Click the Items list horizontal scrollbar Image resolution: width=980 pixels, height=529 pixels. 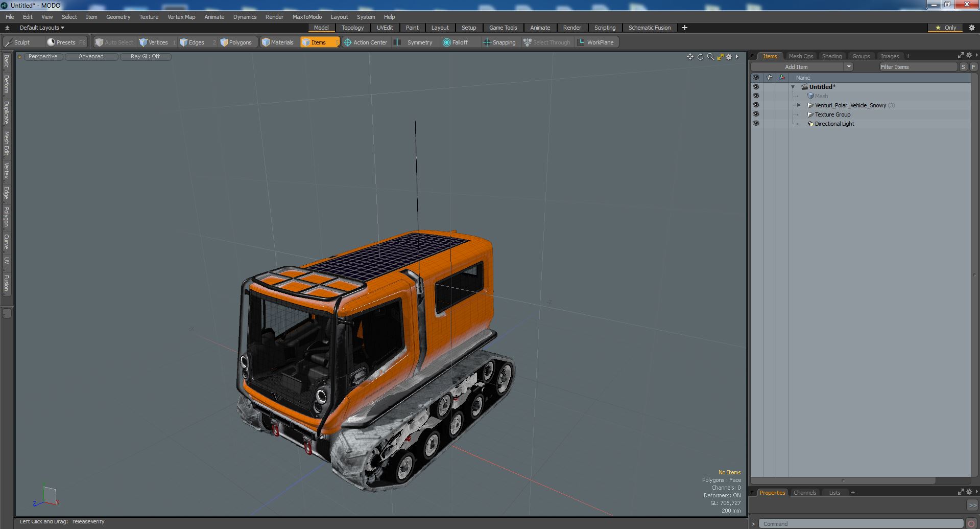[x=843, y=480]
